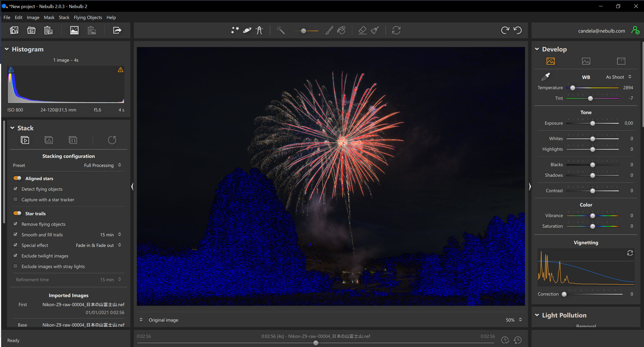Screen dimensions: 644x347
Task: Click the candela@nebulb.com account label
Action: point(601,31)
